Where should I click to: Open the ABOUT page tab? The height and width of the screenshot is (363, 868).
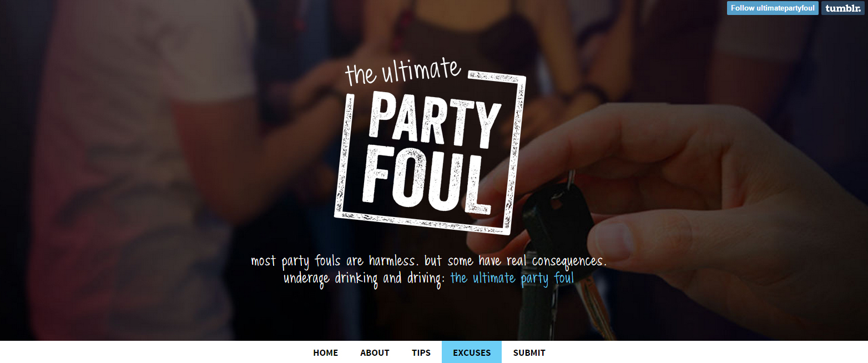[375, 352]
